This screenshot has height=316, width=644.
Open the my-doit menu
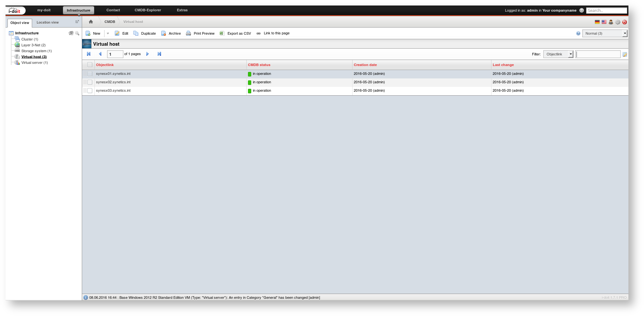[44, 10]
